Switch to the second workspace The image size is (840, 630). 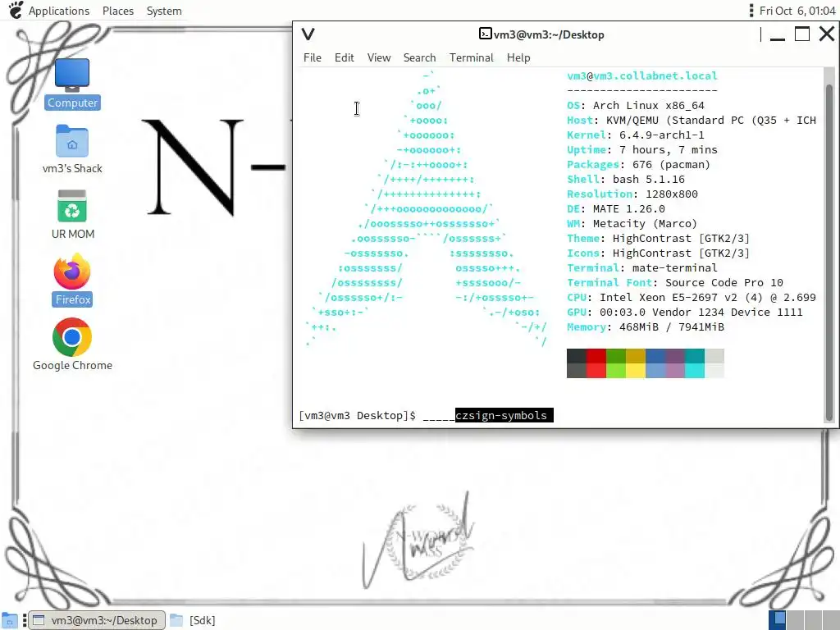coord(795,620)
